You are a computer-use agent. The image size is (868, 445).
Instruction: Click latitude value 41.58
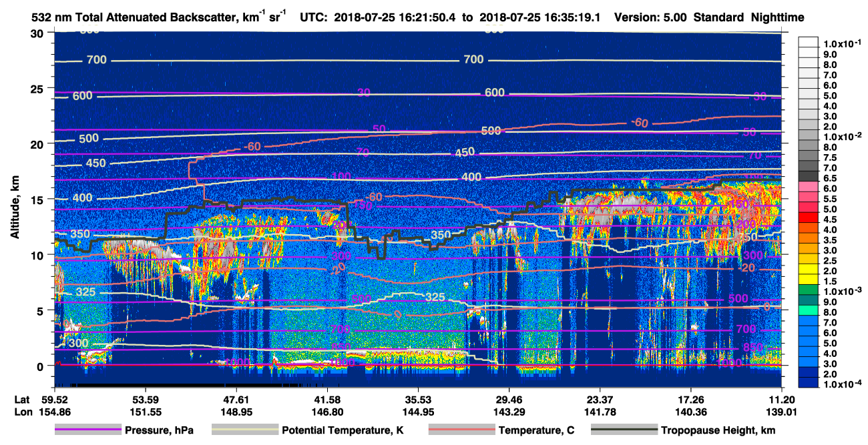click(327, 399)
